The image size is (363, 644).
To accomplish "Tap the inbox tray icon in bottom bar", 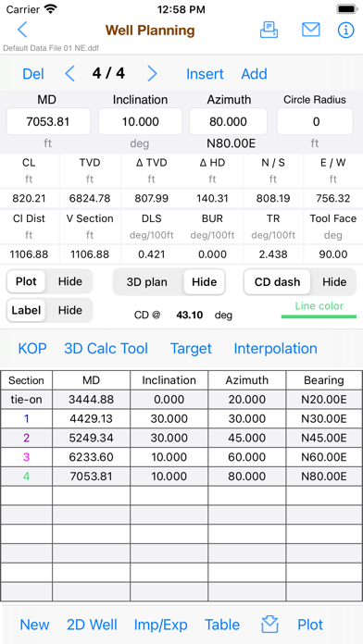I will click(x=269, y=625).
